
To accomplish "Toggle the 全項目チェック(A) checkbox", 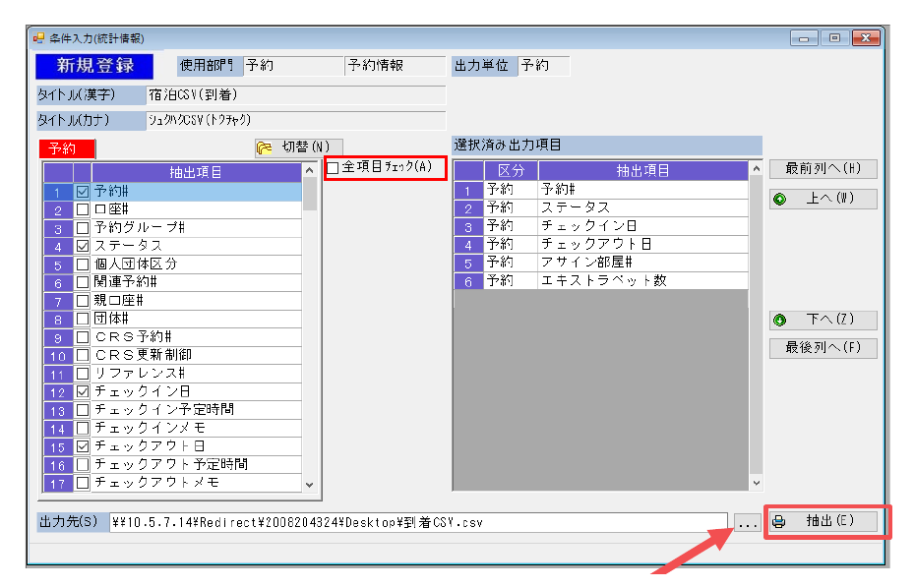I will click(334, 168).
